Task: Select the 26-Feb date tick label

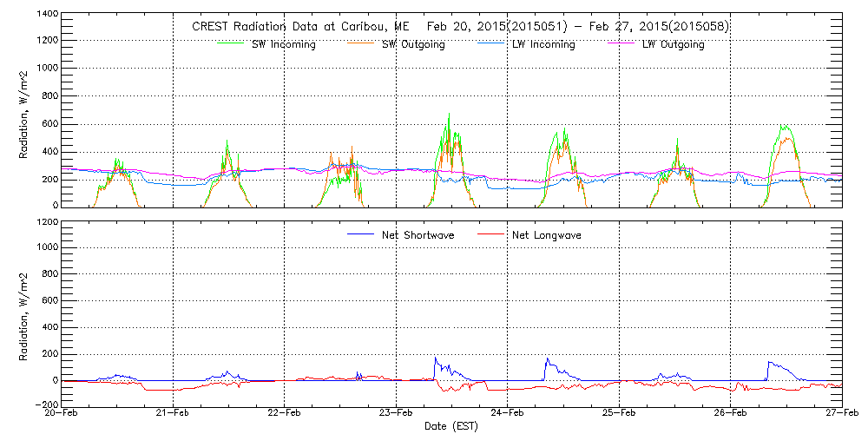Action: click(x=730, y=414)
